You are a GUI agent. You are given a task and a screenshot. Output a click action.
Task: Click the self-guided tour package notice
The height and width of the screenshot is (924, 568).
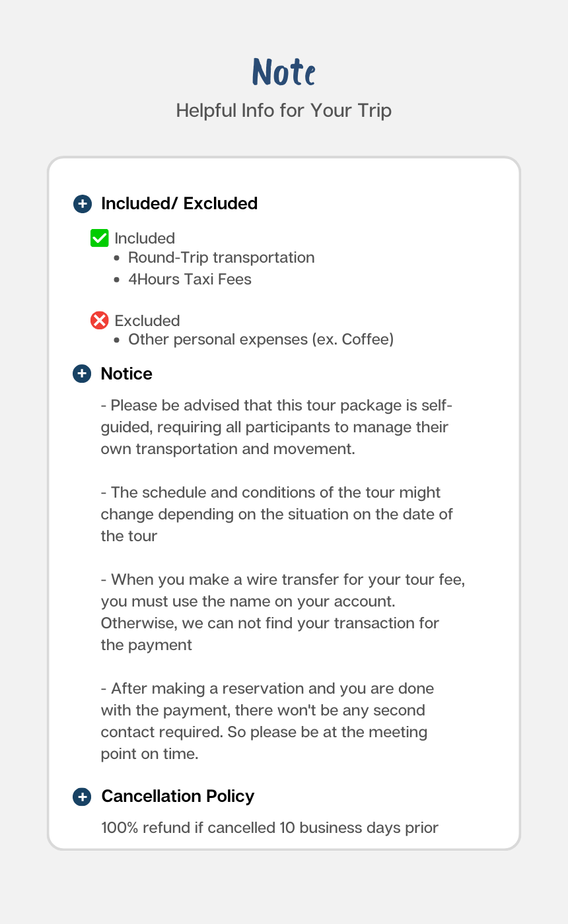pos(276,427)
